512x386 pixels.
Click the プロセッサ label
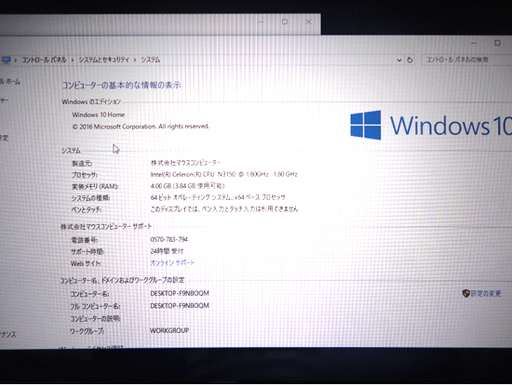pos(85,175)
